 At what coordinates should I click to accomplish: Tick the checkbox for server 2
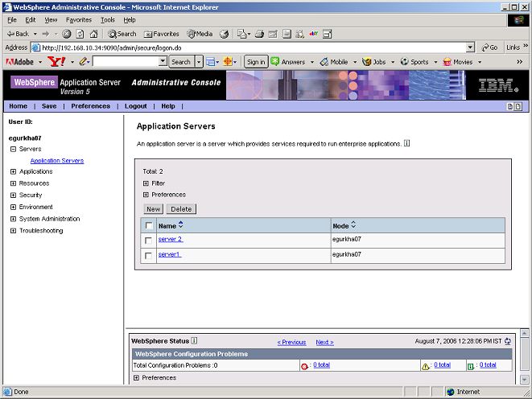[x=148, y=241]
